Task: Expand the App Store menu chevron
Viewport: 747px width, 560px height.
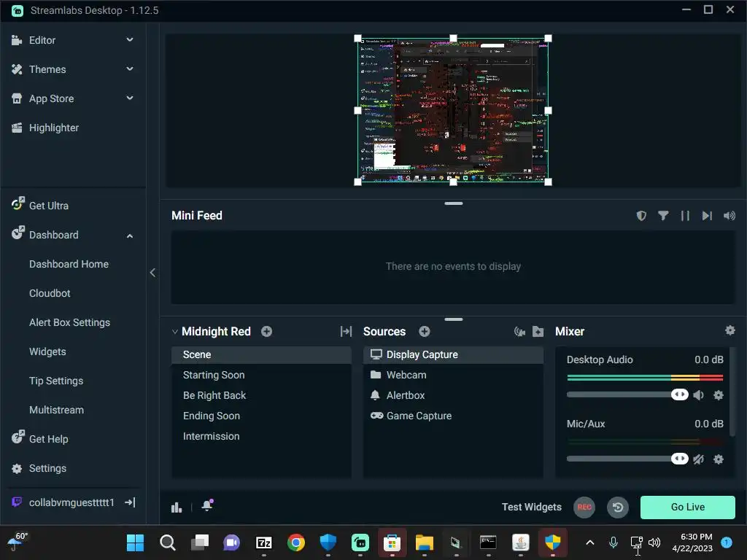Action: (x=130, y=98)
